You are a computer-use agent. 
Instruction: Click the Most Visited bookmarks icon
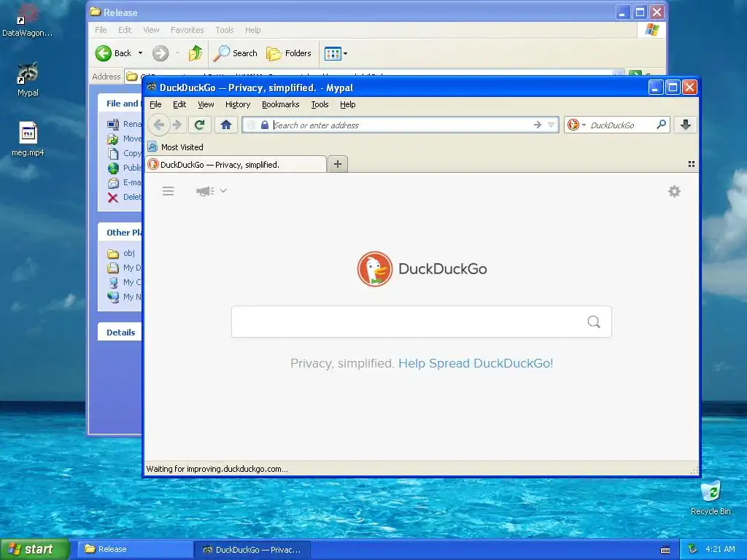[x=152, y=147]
